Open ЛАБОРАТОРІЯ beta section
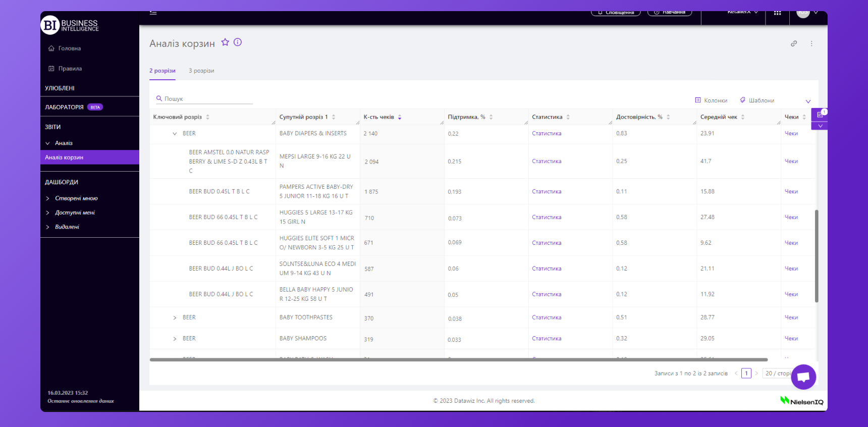 (x=74, y=107)
